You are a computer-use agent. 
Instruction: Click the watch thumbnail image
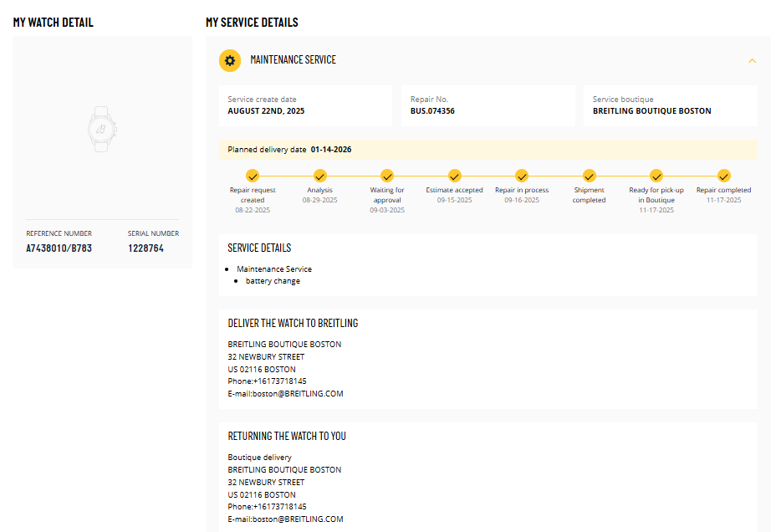[x=102, y=128]
